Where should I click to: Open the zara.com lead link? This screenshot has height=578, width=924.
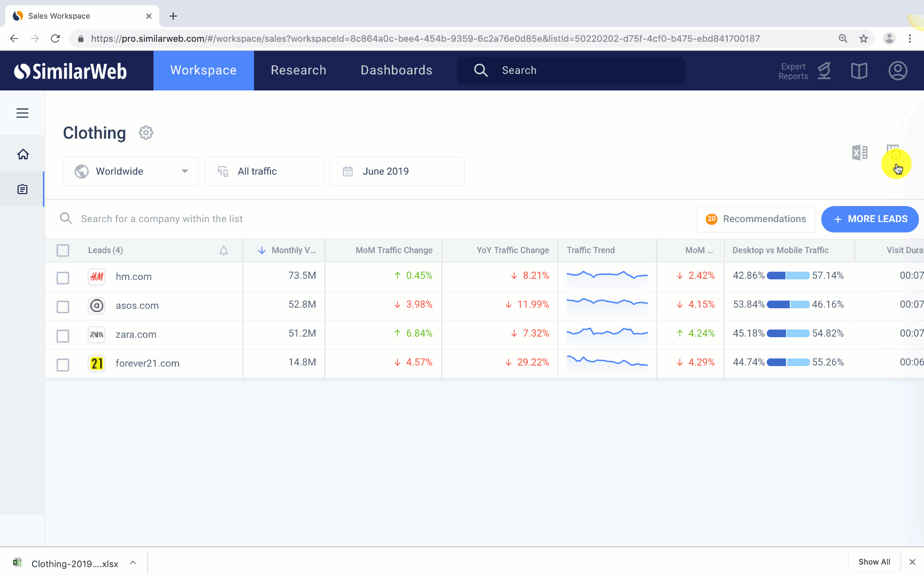click(x=136, y=334)
